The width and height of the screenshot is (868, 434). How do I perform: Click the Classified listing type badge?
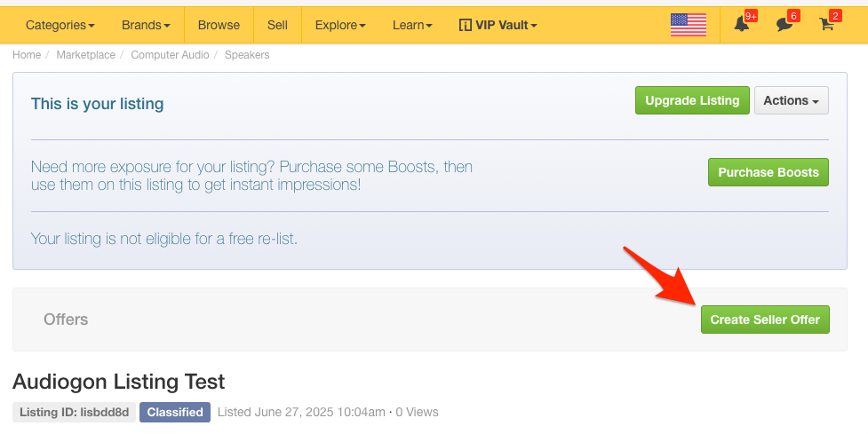click(175, 412)
